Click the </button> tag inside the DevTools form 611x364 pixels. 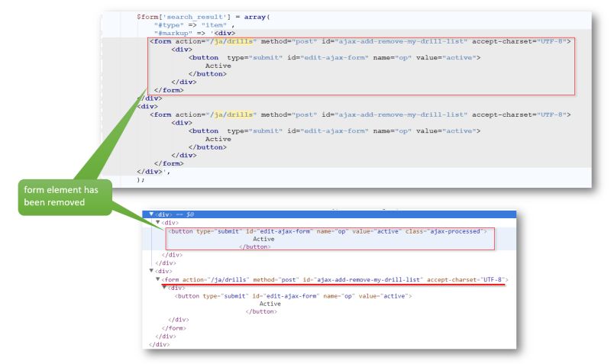[x=261, y=311]
